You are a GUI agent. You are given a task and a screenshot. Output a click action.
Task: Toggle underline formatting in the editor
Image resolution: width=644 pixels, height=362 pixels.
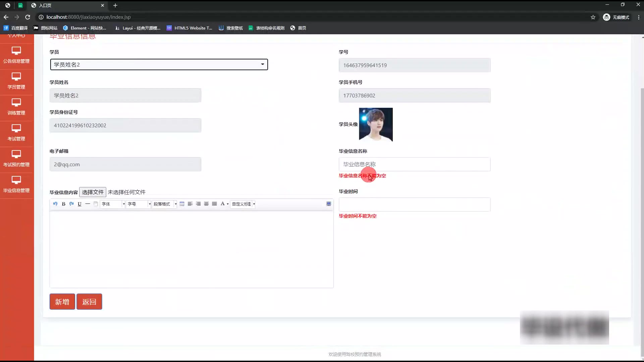pos(79,204)
